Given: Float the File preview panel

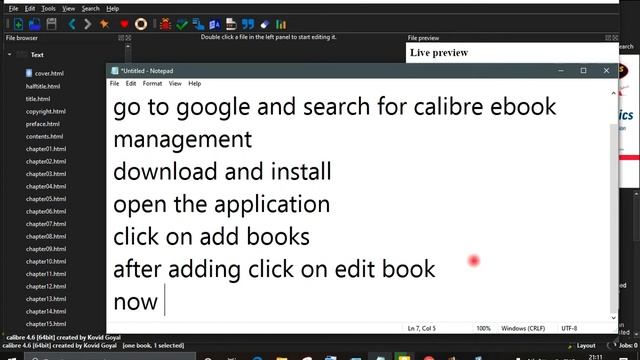Looking at the screenshot, I should point(608,38).
